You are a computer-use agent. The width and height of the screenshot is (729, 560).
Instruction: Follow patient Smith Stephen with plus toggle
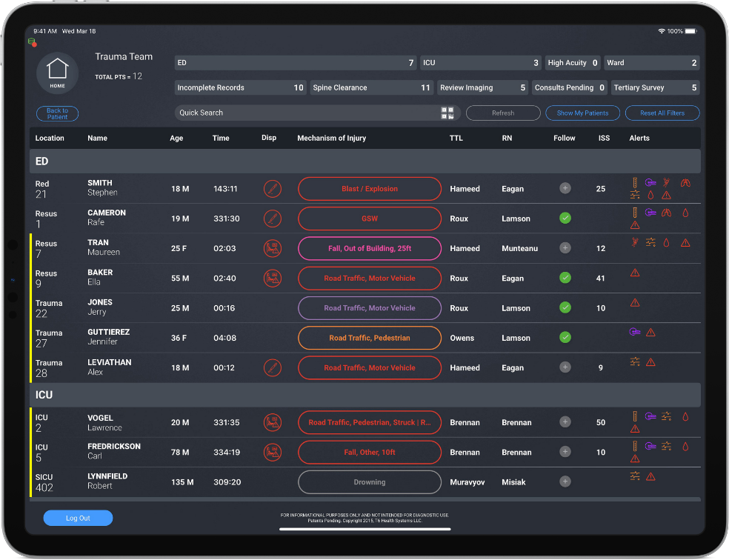pos(565,189)
